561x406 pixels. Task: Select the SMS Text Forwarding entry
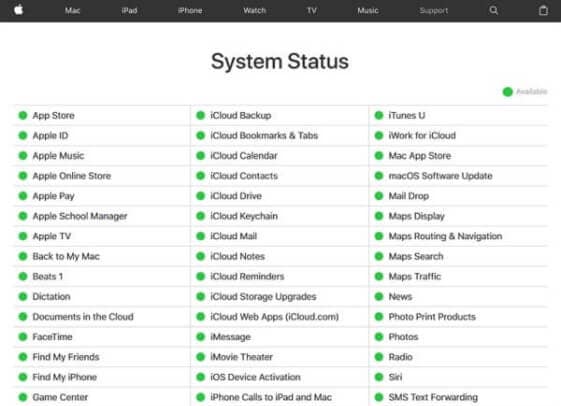coord(433,397)
